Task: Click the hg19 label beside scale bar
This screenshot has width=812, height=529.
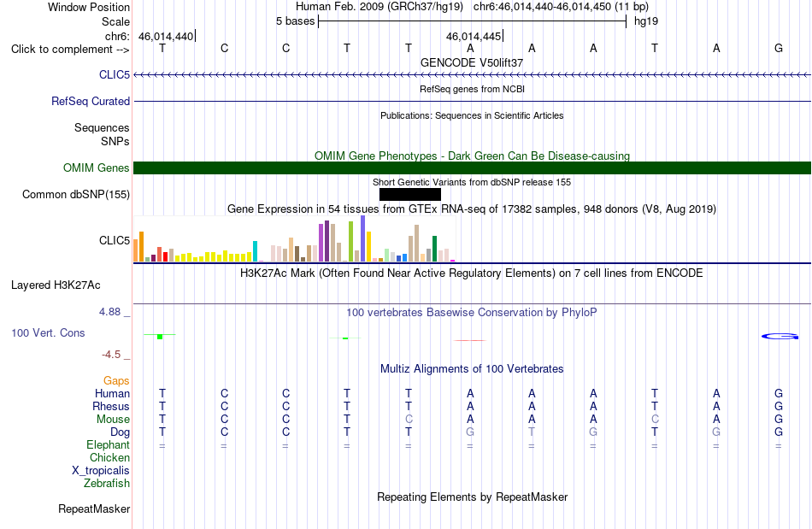Action: click(x=646, y=21)
